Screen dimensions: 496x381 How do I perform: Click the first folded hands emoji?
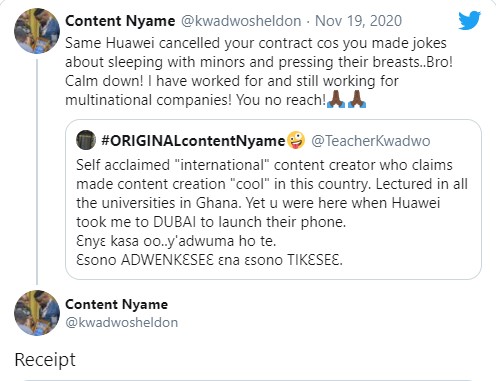pyautogui.click(x=336, y=99)
